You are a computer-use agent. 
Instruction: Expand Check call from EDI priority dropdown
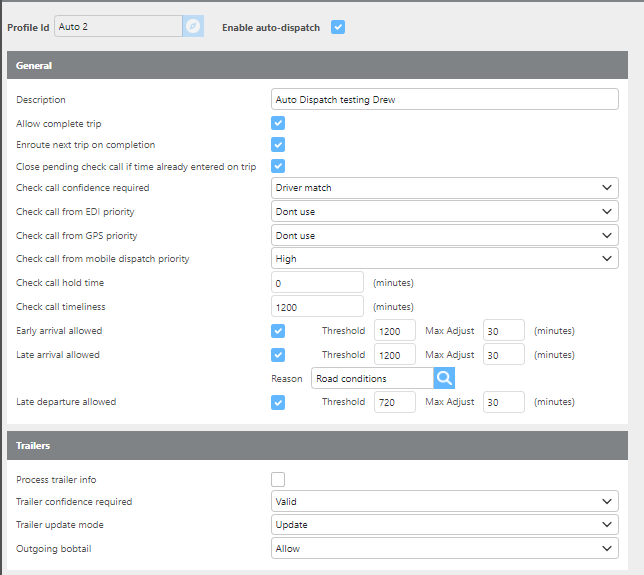point(445,211)
